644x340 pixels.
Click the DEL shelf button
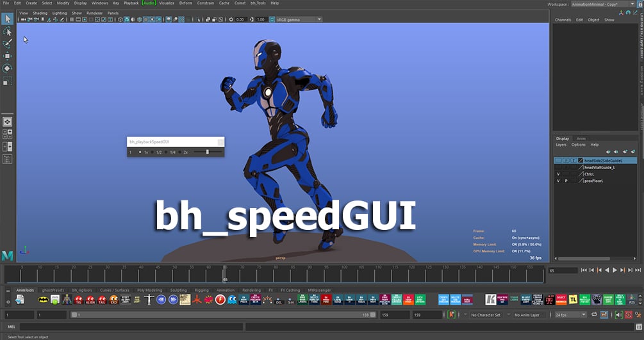(x=279, y=300)
